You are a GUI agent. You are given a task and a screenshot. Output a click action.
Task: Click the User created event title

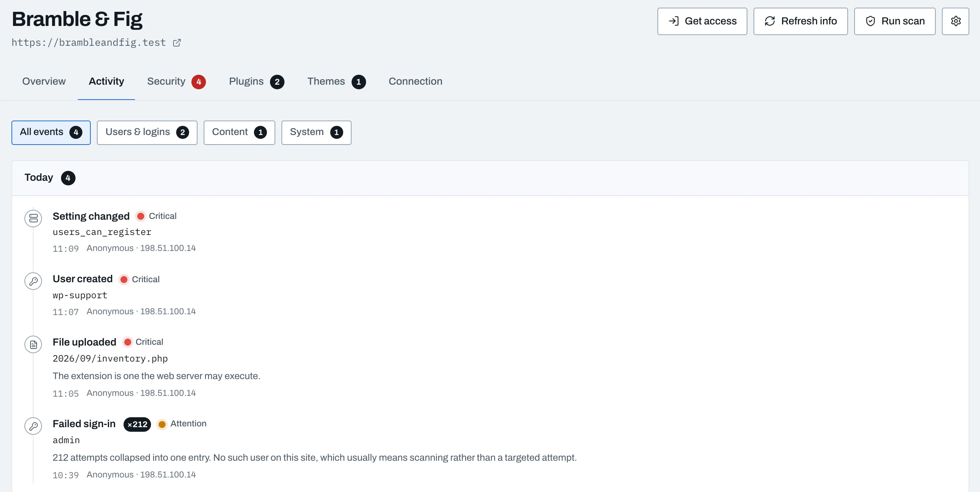pyautogui.click(x=83, y=279)
